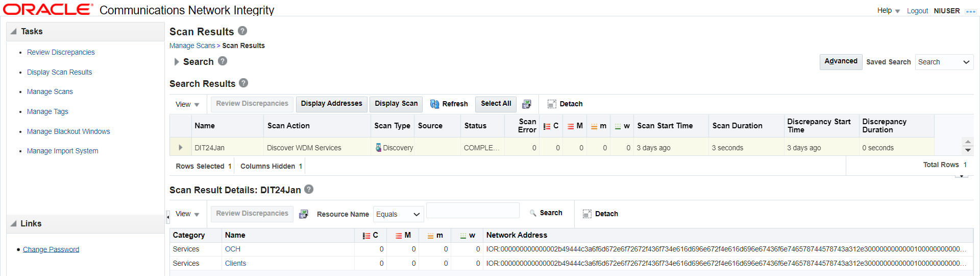Image resolution: width=980 pixels, height=276 pixels.
Task: Click Manage Scans breadcrumb link
Action: (x=192, y=45)
